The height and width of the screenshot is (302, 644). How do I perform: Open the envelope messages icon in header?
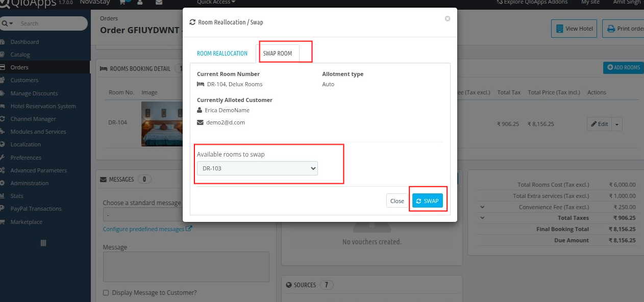pos(159,3)
